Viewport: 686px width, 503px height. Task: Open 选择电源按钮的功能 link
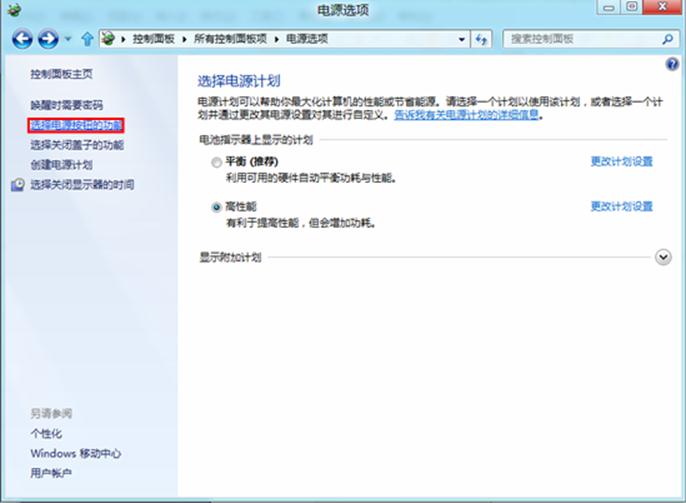[76, 126]
